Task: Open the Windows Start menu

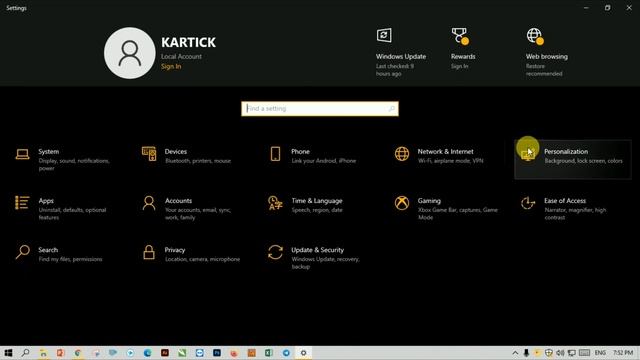Action: click(8, 353)
